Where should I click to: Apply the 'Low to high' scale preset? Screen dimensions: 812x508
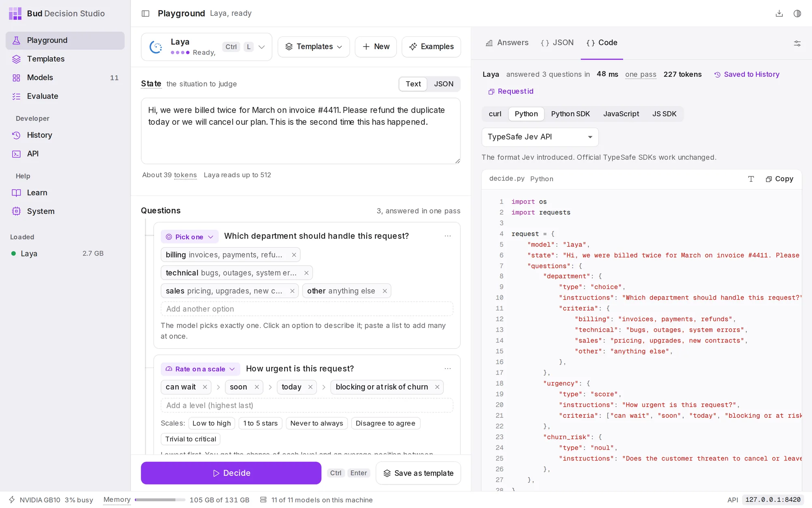[x=212, y=424]
